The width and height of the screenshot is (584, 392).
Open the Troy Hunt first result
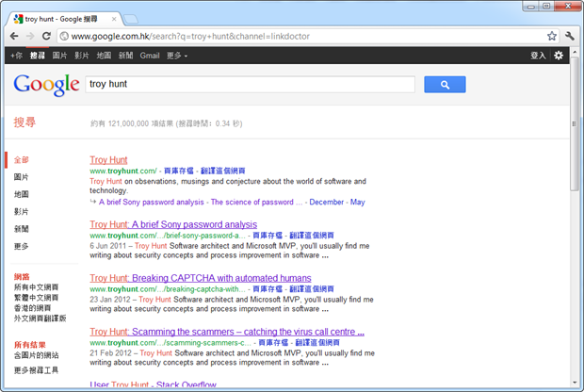pyautogui.click(x=108, y=160)
